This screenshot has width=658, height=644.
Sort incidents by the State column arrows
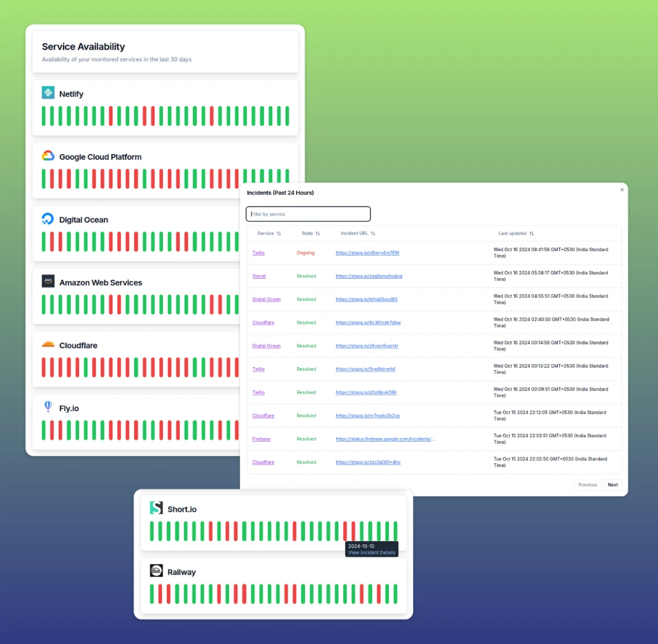(318, 234)
